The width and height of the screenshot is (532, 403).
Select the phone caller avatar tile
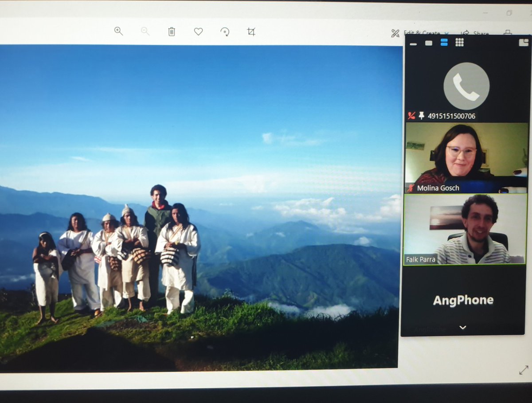coord(466,86)
